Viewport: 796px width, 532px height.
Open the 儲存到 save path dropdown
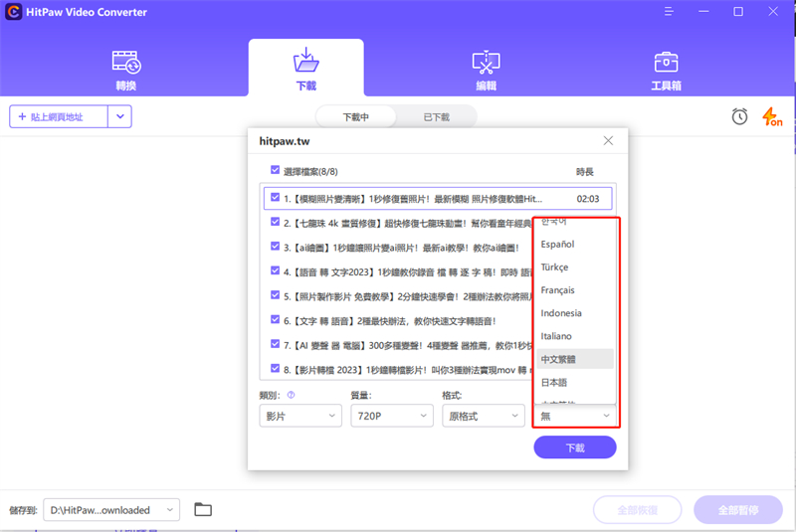pyautogui.click(x=111, y=510)
